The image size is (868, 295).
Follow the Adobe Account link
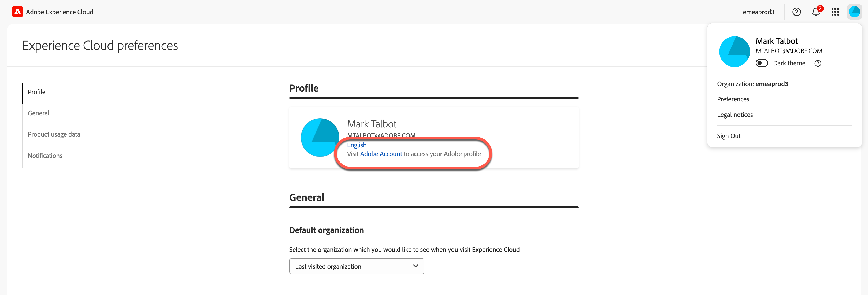click(381, 154)
